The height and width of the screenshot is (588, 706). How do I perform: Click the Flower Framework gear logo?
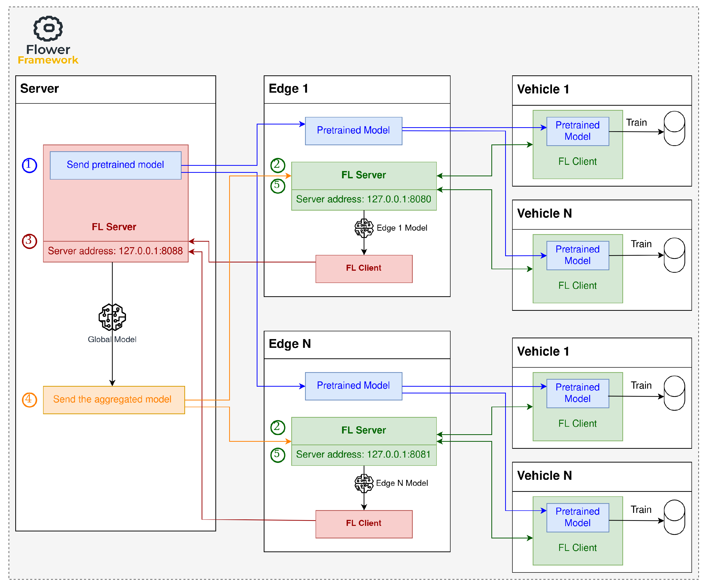coord(48,29)
